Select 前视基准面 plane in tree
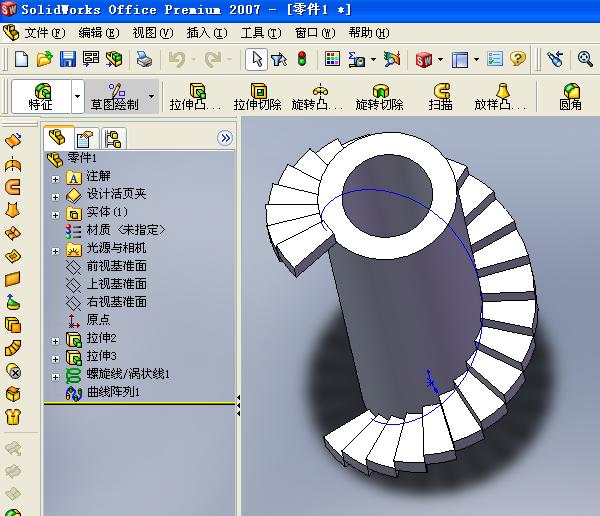Screen dimensions: 600x516 click(x=106, y=266)
